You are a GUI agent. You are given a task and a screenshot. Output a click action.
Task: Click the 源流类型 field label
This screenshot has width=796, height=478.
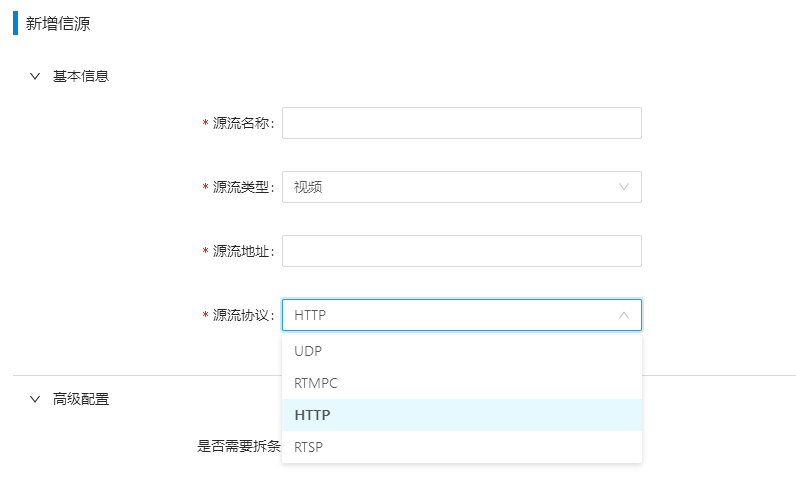[243, 187]
